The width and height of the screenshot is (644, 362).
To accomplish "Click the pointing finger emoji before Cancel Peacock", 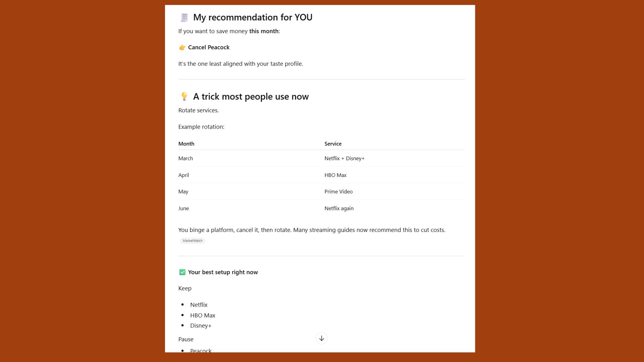I will point(181,47).
